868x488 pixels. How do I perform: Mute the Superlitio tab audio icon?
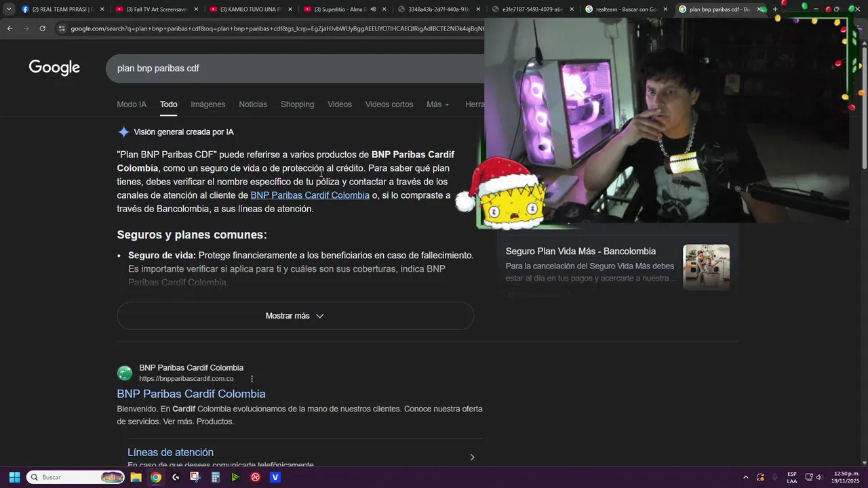[373, 9]
